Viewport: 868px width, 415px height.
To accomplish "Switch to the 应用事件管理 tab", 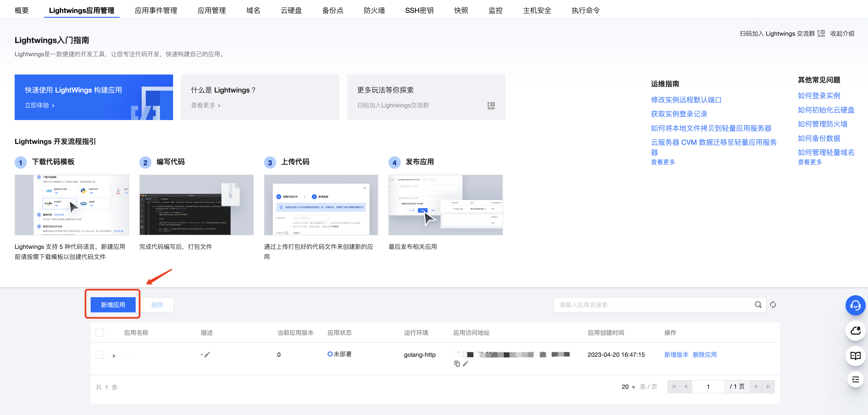I will tap(156, 10).
